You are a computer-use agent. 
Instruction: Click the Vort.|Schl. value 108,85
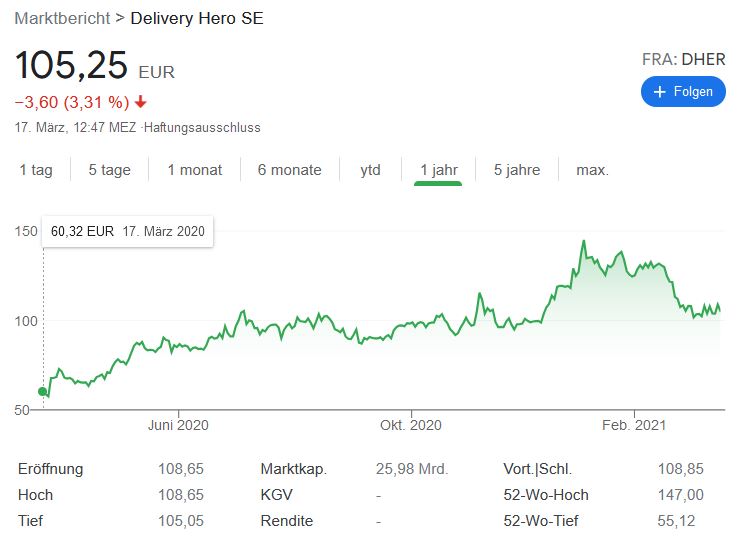[x=680, y=469]
